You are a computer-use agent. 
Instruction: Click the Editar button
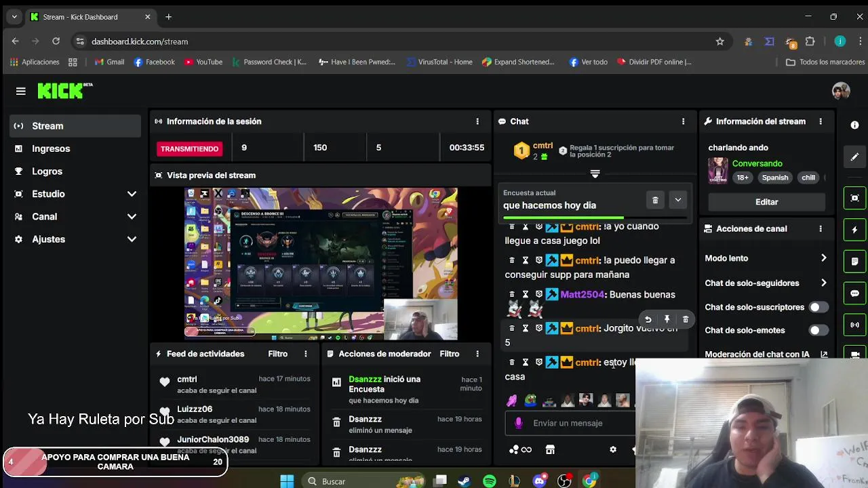[x=766, y=202]
